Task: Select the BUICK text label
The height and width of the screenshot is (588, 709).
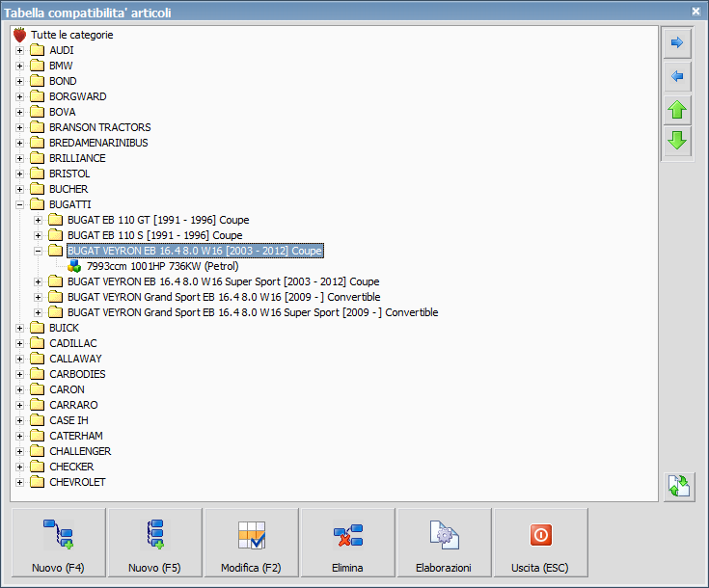Action: tap(64, 328)
